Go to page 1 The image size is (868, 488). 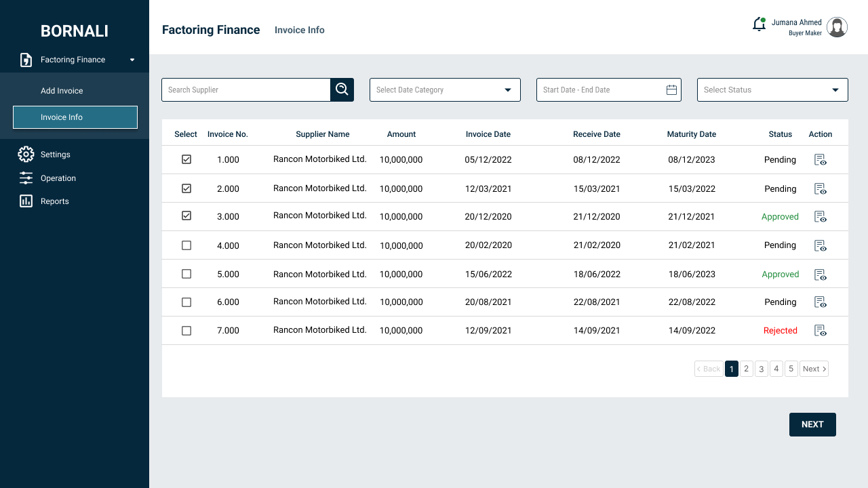coord(732,369)
